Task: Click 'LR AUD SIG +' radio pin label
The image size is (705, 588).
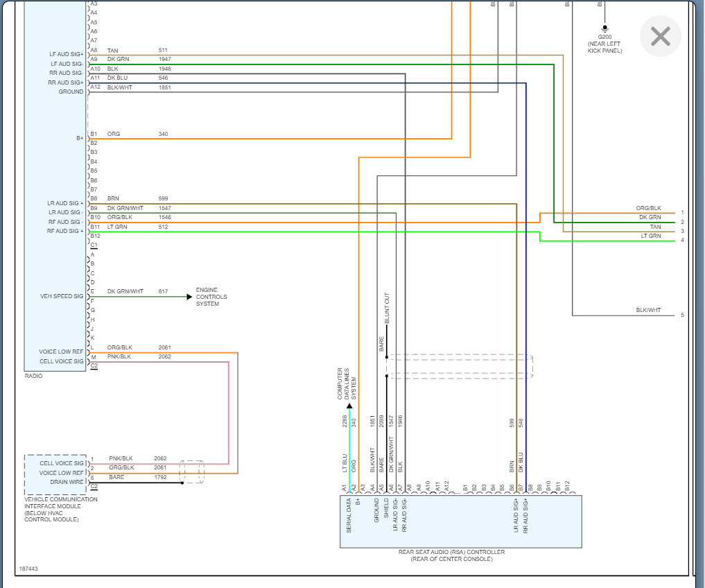Action: (65, 203)
